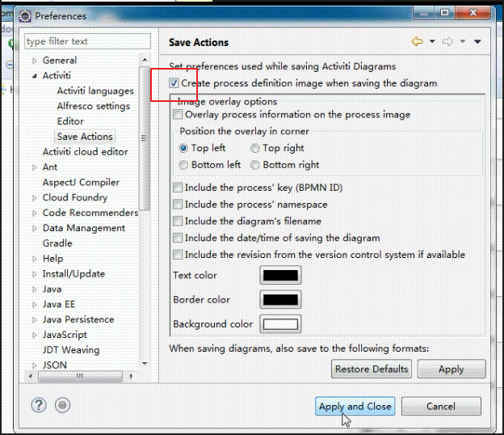The width and height of the screenshot is (504, 435).
Task: Expand the Help tree node
Action: (x=35, y=259)
